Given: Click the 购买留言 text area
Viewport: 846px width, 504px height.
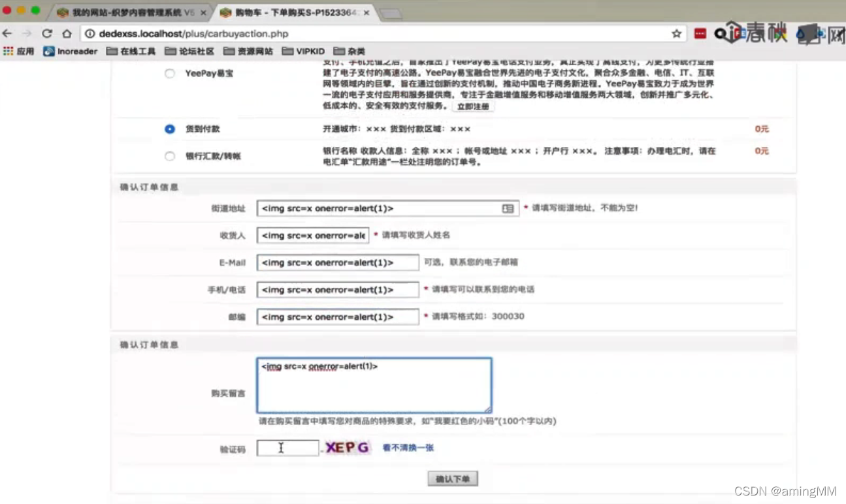Looking at the screenshot, I should pyautogui.click(x=374, y=385).
